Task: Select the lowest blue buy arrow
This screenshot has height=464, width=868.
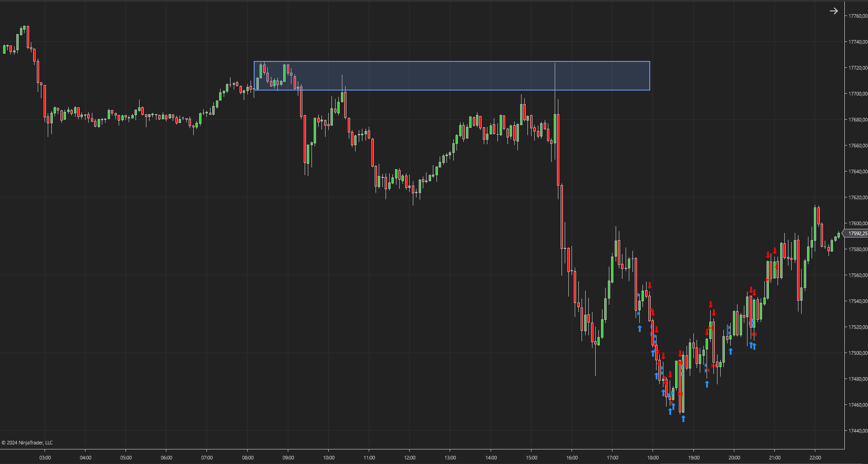Action: pyautogui.click(x=683, y=419)
